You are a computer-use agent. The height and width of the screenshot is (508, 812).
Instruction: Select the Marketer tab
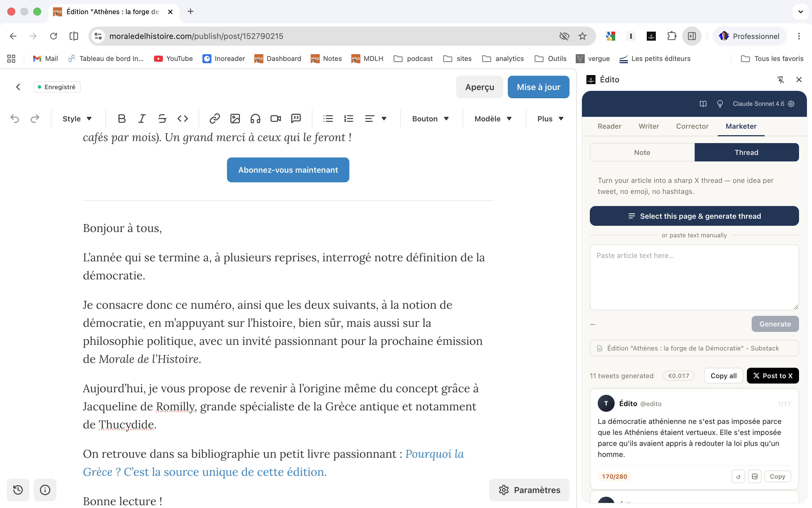(741, 126)
